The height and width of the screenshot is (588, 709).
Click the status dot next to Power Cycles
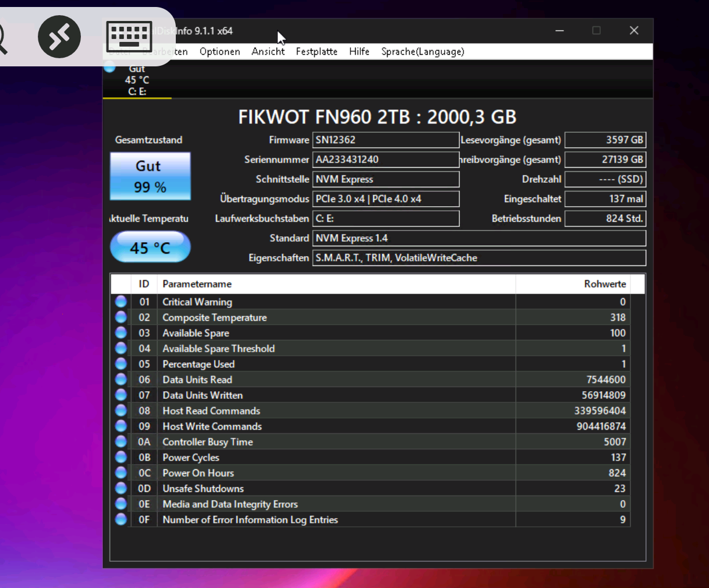click(x=120, y=457)
